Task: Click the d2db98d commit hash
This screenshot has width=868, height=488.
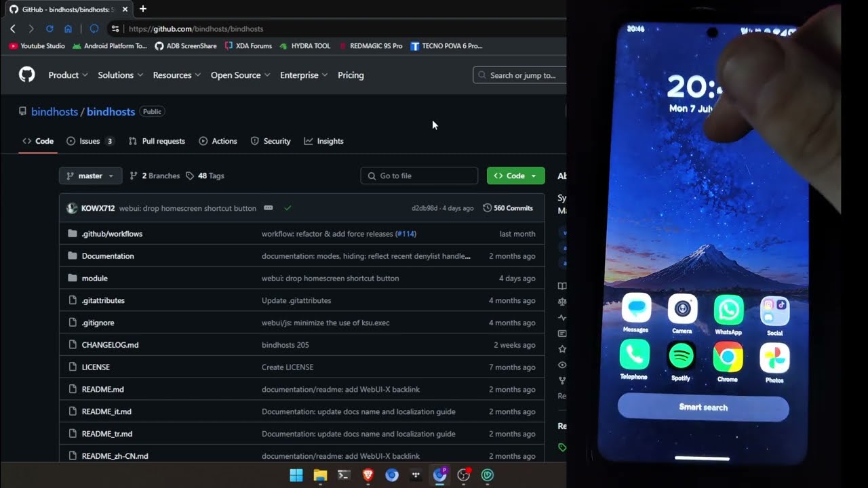Action: click(x=425, y=208)
